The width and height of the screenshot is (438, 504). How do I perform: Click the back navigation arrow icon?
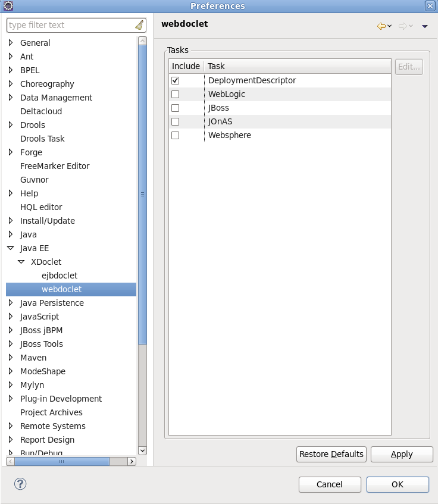pyautogui.click(x=381, y=26)
